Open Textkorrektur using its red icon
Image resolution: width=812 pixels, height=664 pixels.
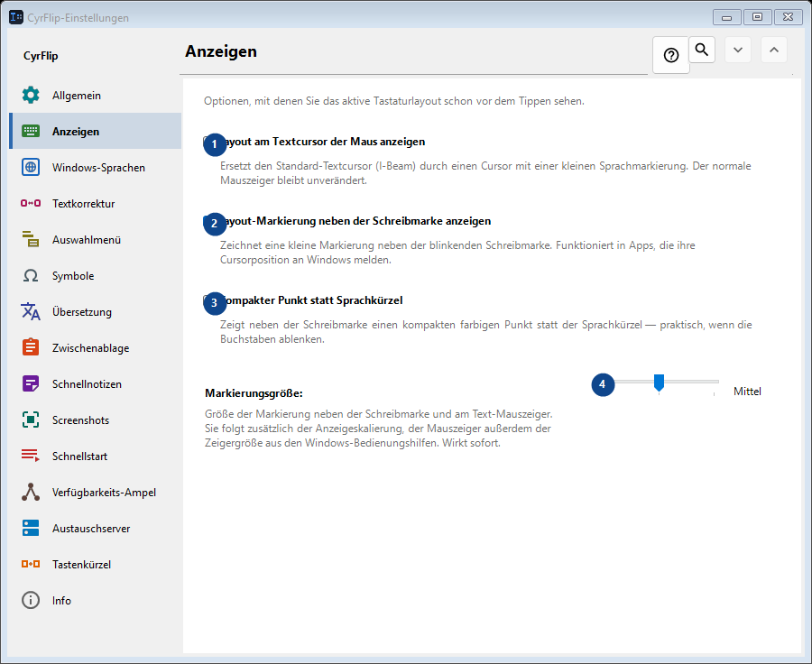tap(31, 204)
